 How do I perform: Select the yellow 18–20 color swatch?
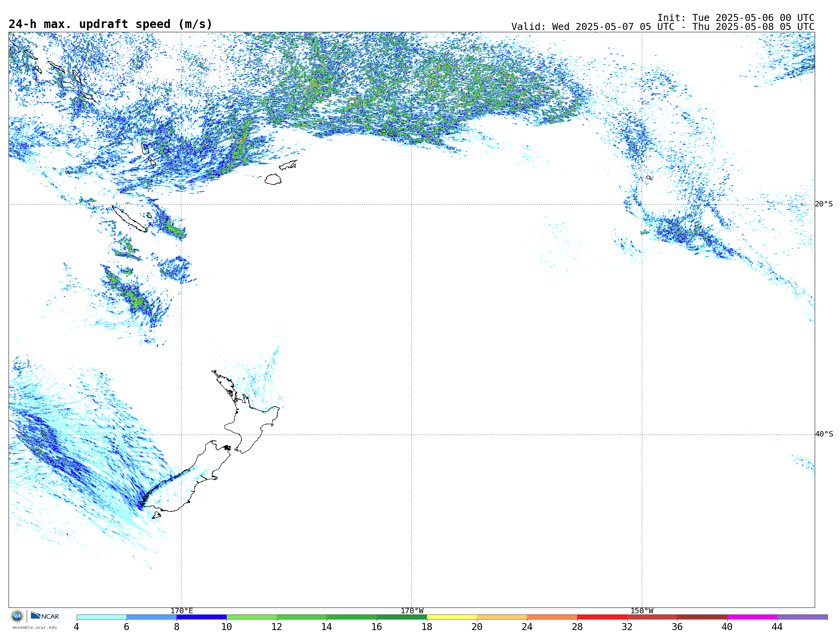[452, 617]
